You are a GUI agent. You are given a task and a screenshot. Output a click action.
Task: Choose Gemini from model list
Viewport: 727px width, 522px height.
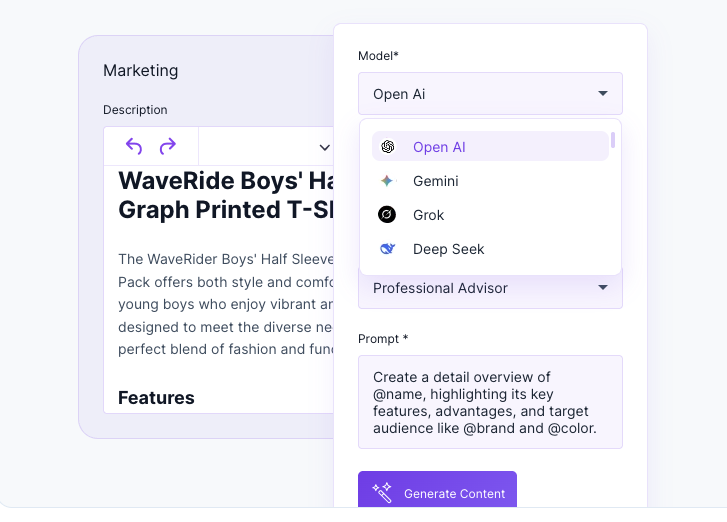pos(490,181)
